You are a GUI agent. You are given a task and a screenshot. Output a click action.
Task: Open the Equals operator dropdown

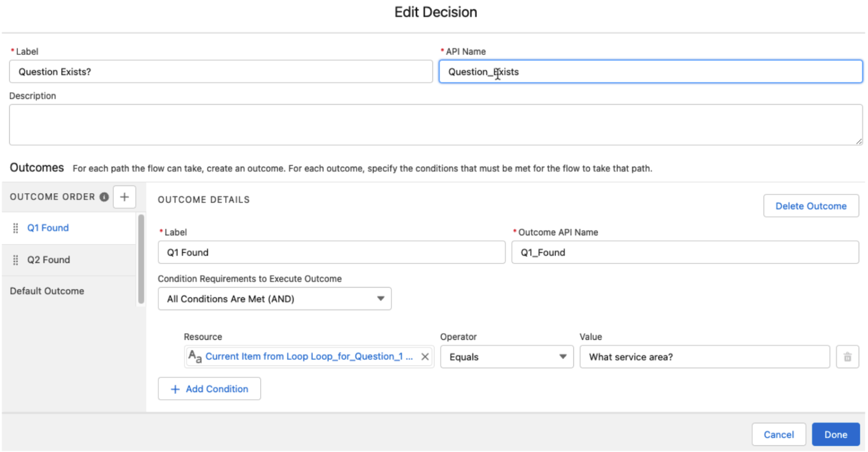(x=506, y=357)
